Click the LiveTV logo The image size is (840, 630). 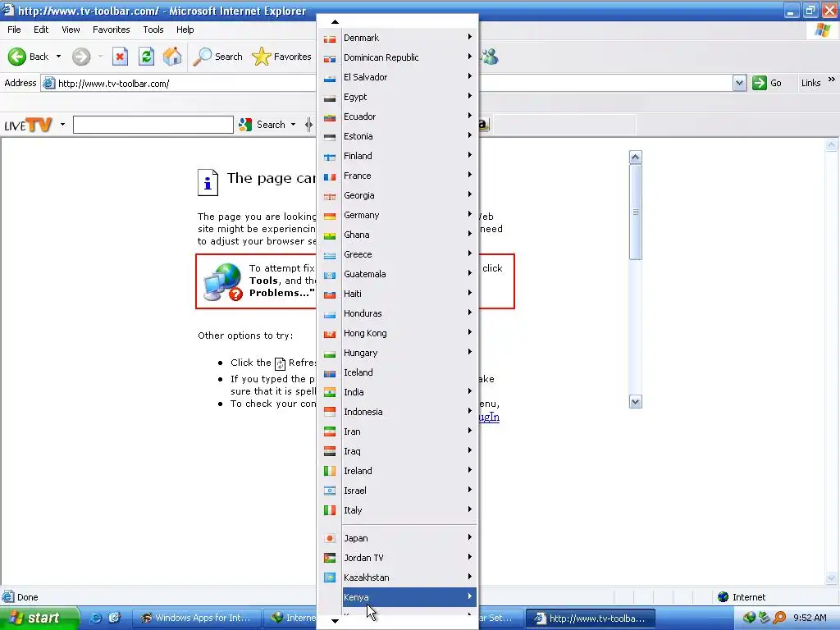coord(28,125)
